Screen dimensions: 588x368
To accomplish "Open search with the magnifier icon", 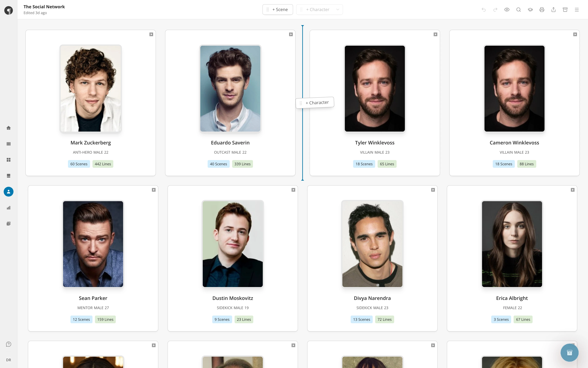I will click(x=518, y=10).
